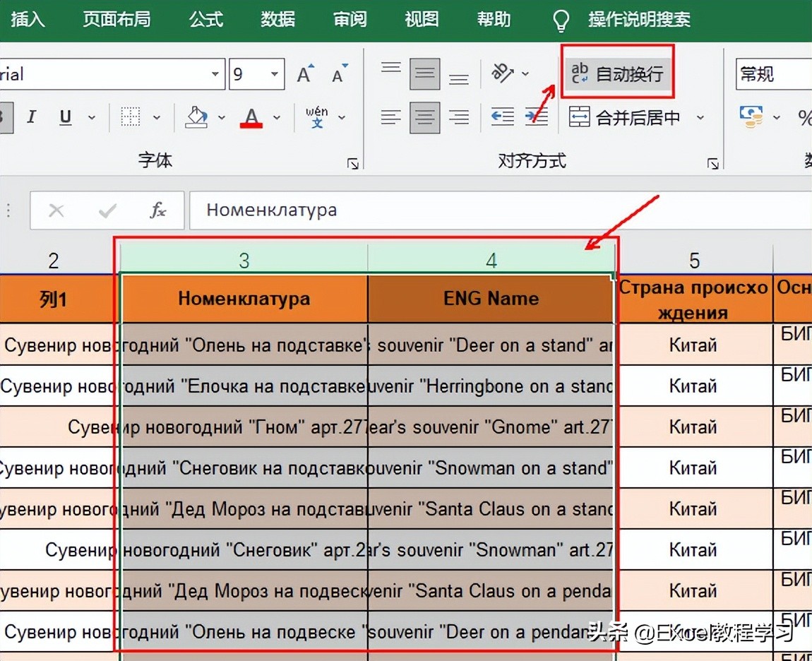
Task: Open the 插入 ribbon tab
Action: point(28,20)
